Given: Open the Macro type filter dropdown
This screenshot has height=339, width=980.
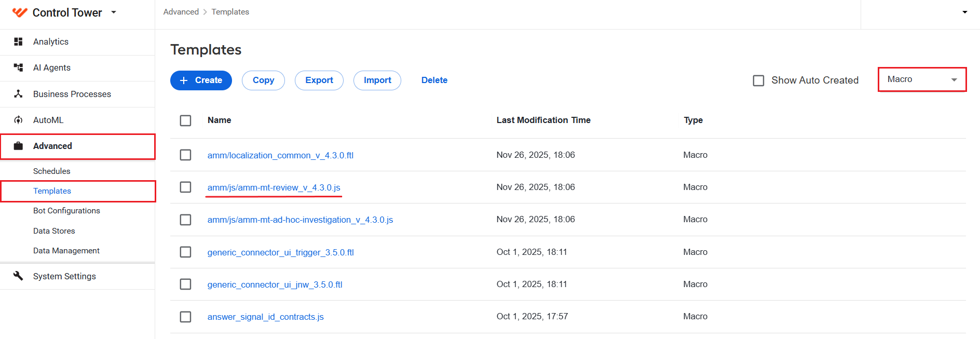Looking at the screenshot, I should (922, 79).
